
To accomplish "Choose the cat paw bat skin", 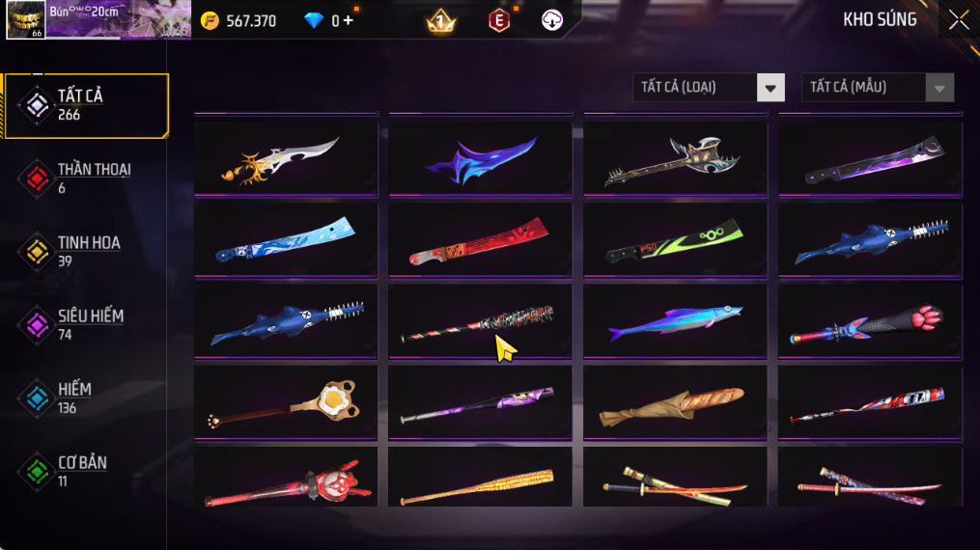I will tap(870, 321).
